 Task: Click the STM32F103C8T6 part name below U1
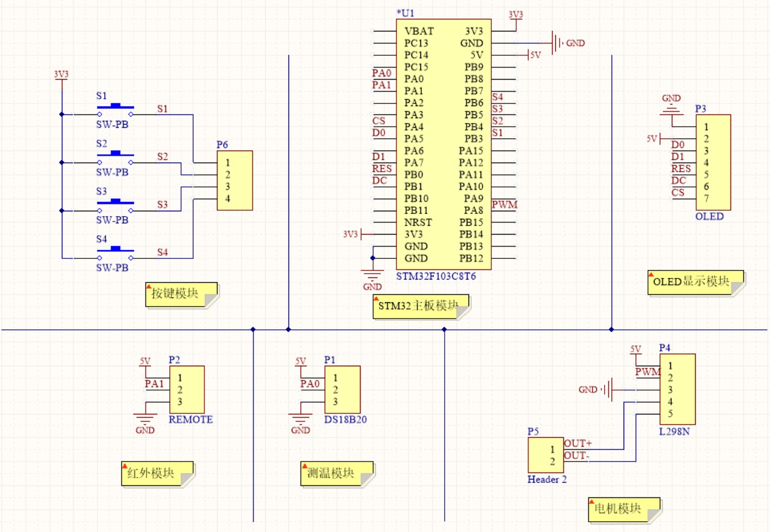[x=436, y=276]
